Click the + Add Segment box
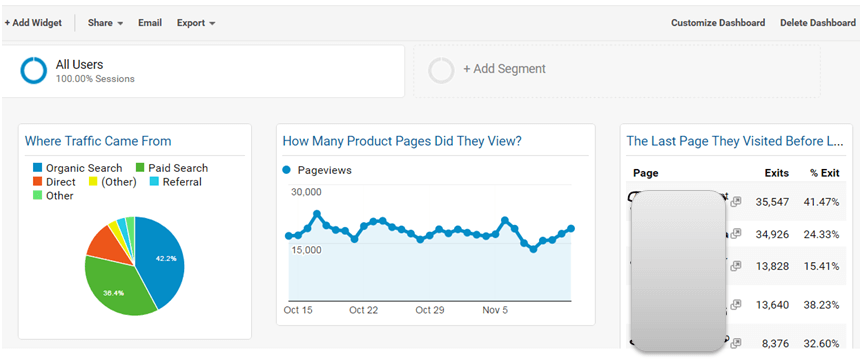Image resolution: width=866 pixels, height=362 pixels. tap(617, 71)
